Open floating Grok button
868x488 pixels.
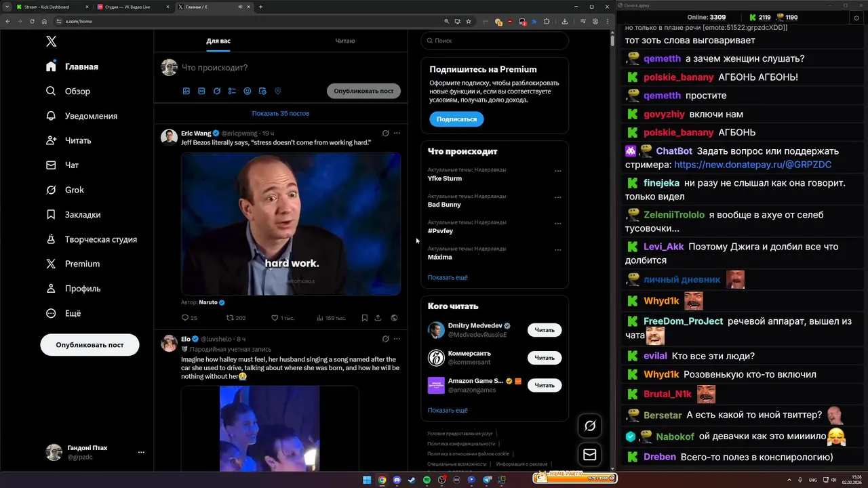[590, 426]
